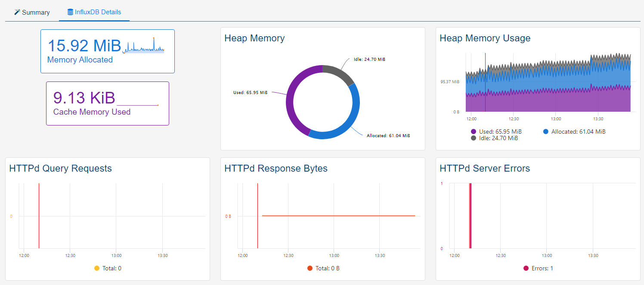Toggle Total: 0 B legend in Response Bytes

tap(323, 268)
